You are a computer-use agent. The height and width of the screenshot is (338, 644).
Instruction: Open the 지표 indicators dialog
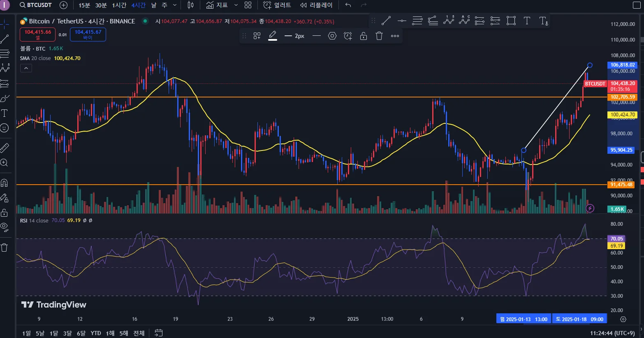click(x=217, y=5)
